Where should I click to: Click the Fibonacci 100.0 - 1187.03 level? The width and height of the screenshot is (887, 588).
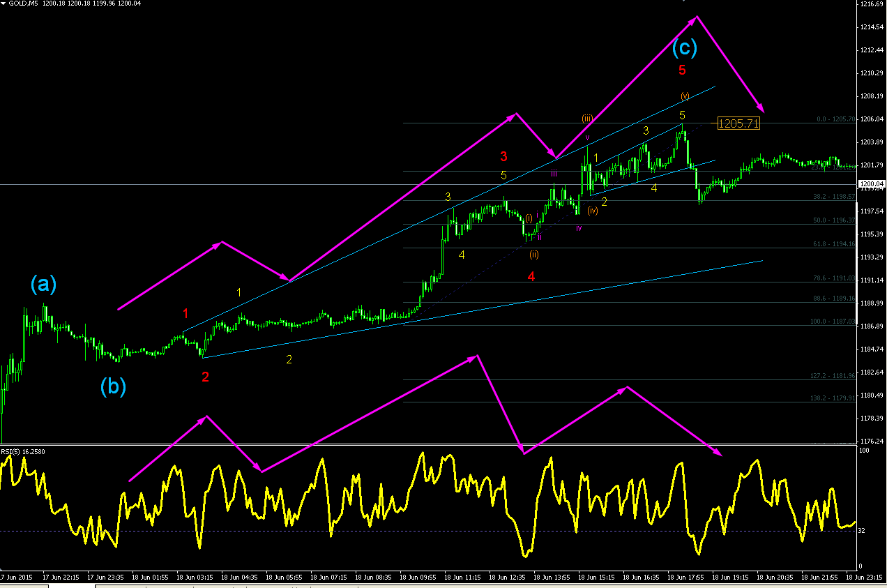click(x=834, y=322)
